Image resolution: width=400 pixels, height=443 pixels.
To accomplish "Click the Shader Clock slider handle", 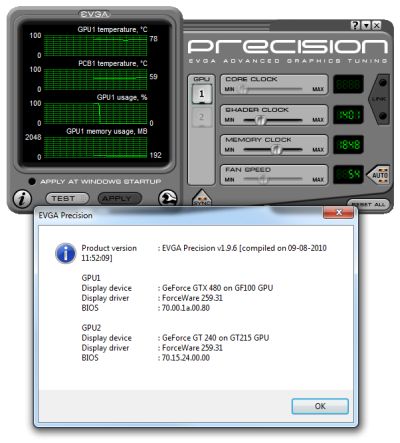I will click(x=260, y=120).
